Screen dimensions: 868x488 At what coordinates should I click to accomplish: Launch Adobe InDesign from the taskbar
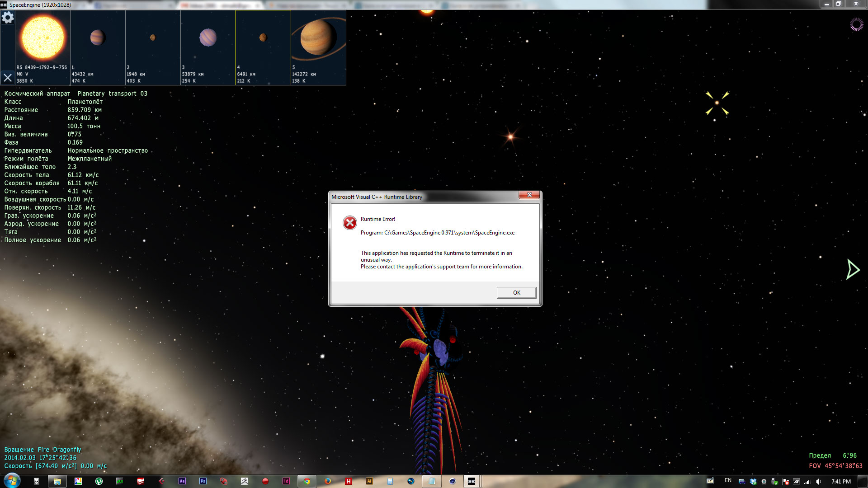pos(286,481)
